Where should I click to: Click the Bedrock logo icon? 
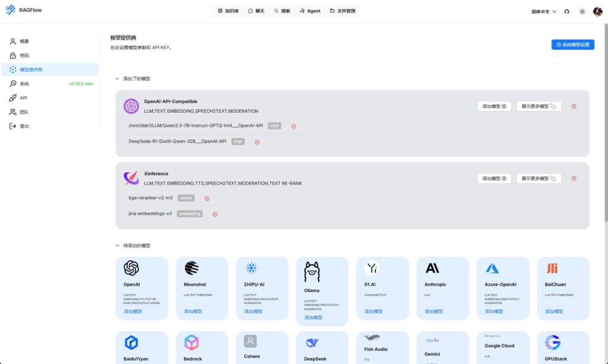(x=192, y=343)
